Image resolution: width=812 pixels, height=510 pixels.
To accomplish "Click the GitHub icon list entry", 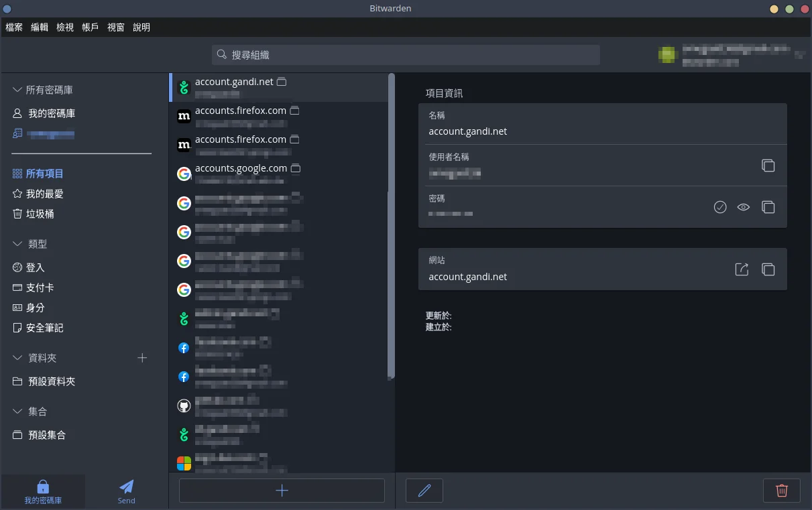I will click(x=279, y=406).
